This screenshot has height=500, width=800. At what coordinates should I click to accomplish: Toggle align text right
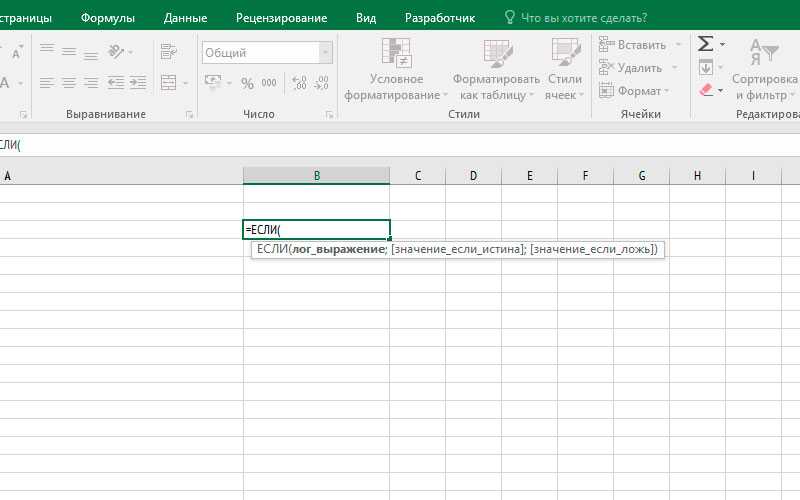pyautogui.click(x=91, y=83)
